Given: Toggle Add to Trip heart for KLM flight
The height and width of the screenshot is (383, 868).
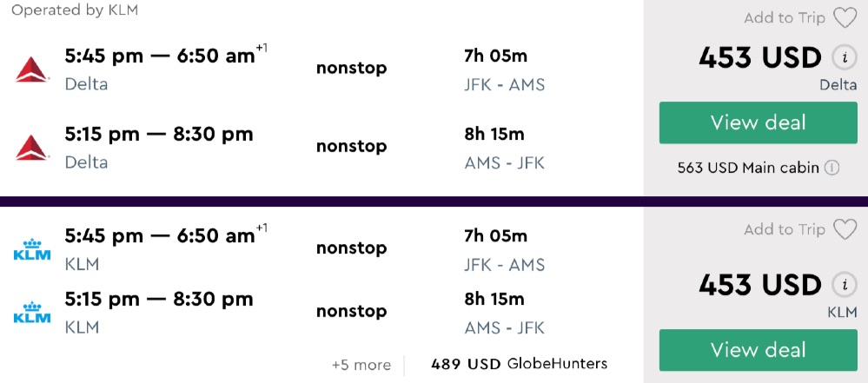Looking at the screenshot, I should (845, 230).
